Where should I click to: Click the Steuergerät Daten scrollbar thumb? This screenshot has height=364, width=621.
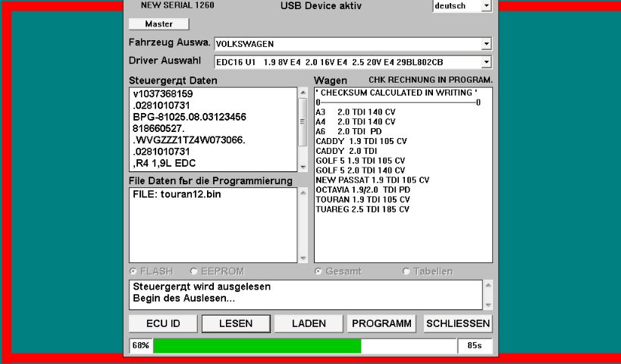coord(303,121)
